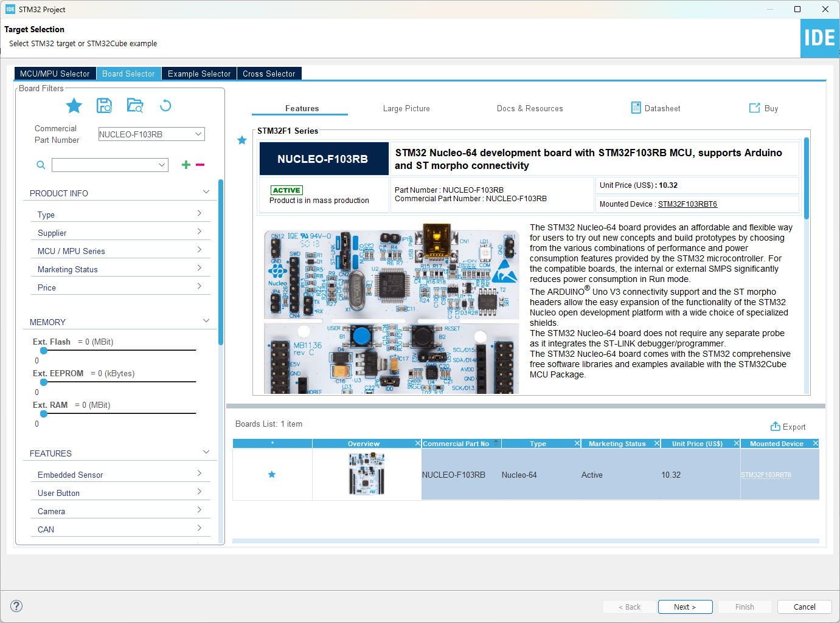Switch to Example Selector tab
840x623 pixels.
199,74
